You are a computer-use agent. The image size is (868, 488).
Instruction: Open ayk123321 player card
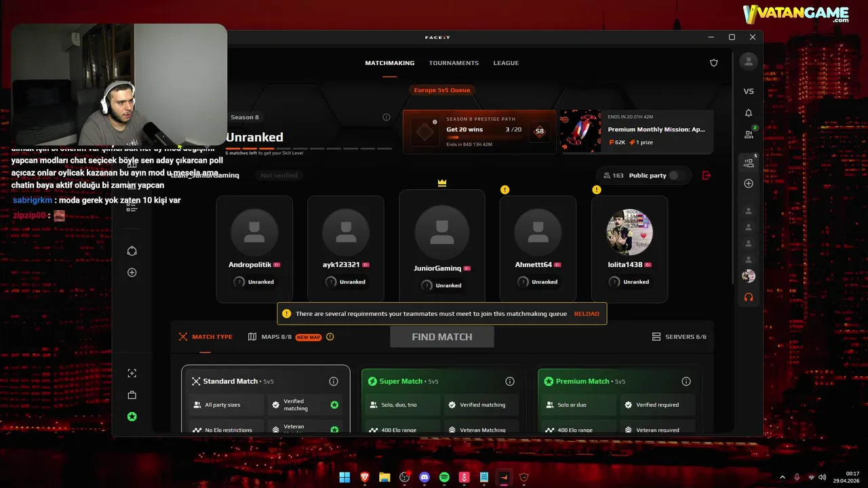346,249
